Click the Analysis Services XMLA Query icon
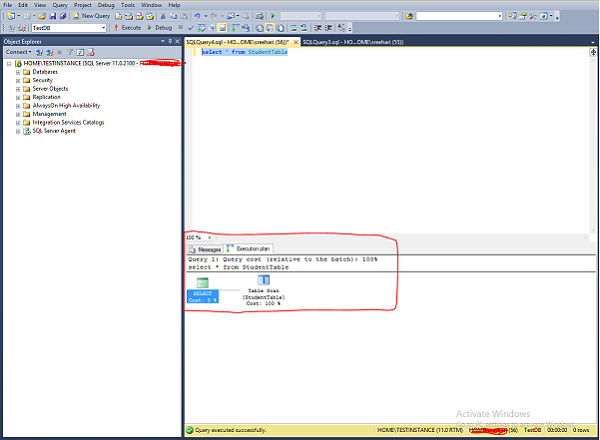 click(x=150, y=16)
